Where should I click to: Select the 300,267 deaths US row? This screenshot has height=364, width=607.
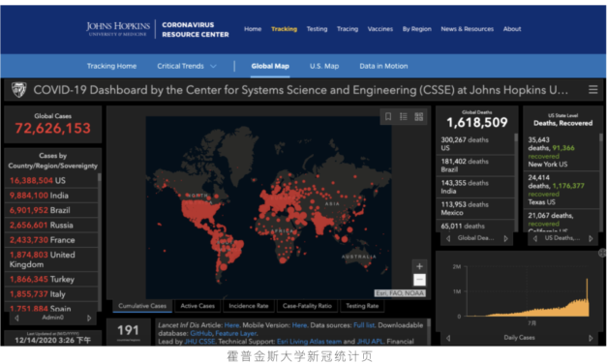(476, 143)
